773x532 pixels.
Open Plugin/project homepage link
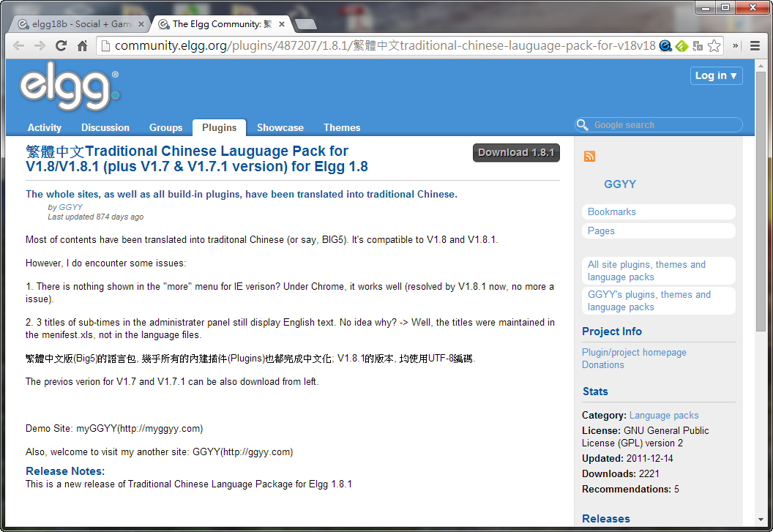[x=634, y=352]
